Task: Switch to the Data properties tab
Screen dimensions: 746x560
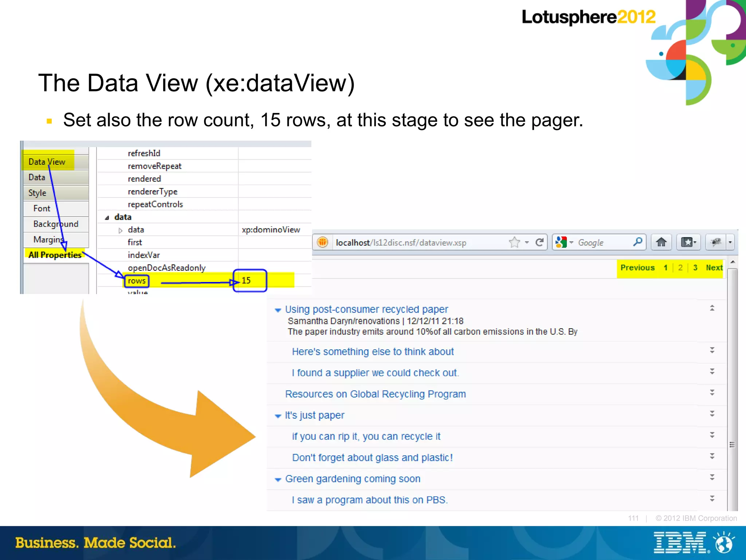Action: 56,177
